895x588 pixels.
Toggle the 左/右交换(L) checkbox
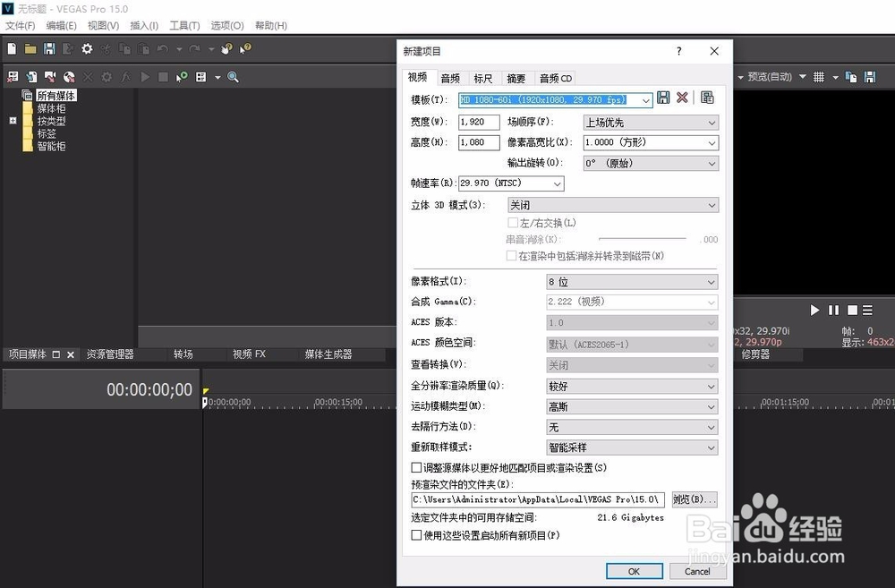pyautogui.click(x=513, y=223)
